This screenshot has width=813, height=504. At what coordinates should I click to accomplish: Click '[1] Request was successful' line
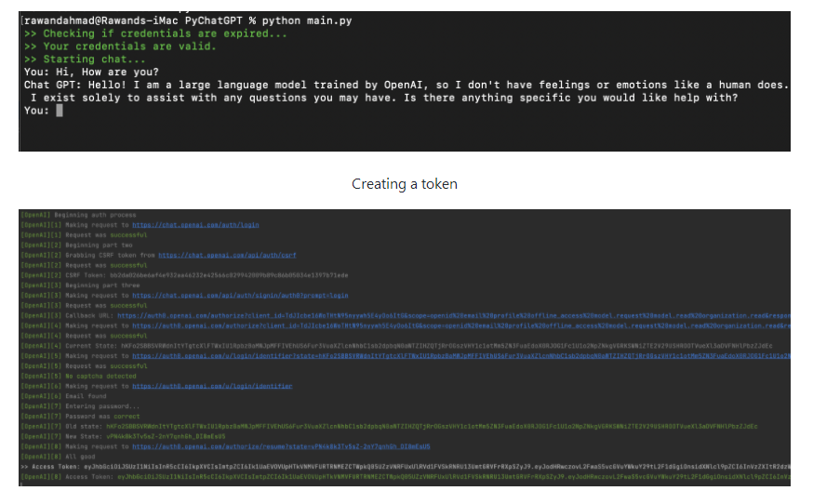point(84,235)
